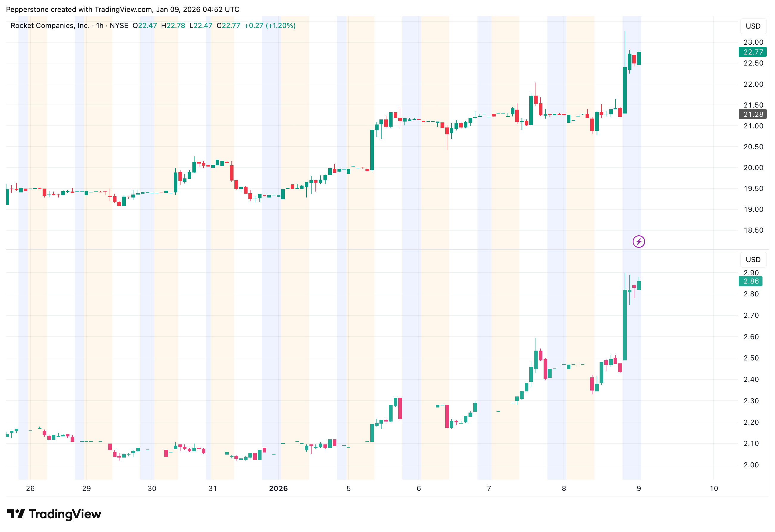Viewport: 775px width, 532px height.
Task: Open the lower pane USD currency selector
Action: point(753,259)
